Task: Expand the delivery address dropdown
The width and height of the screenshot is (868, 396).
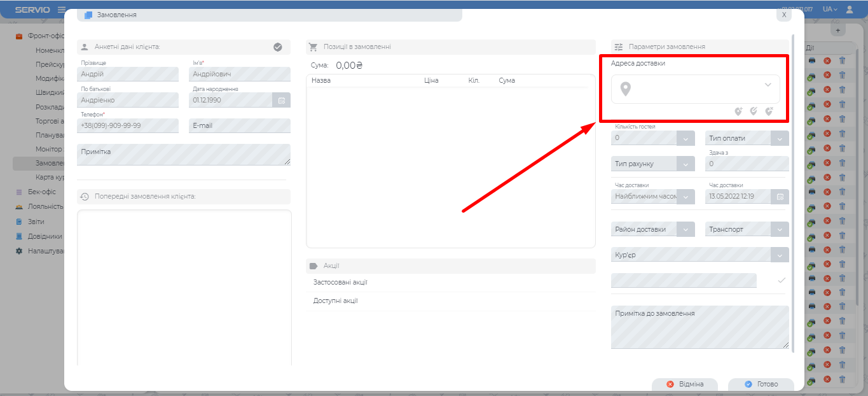Action: [x=768, y=85]
